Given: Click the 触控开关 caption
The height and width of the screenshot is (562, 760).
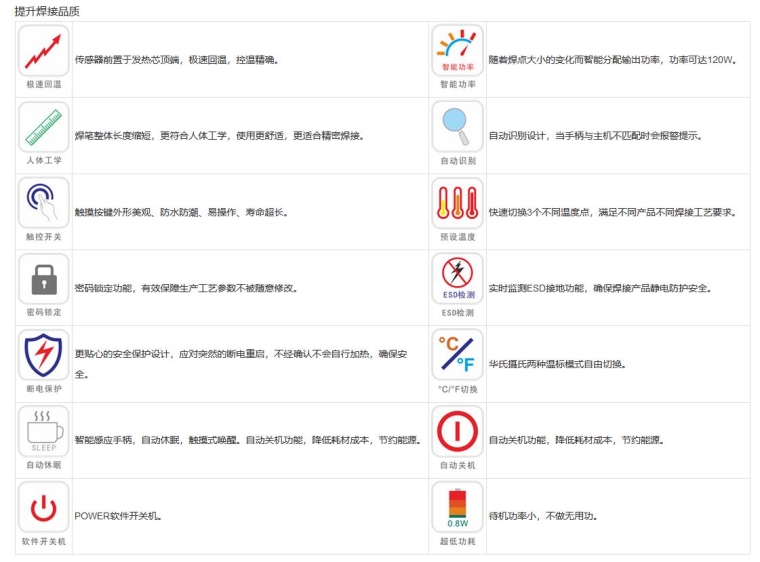Looking at the screenshot, I should click(x=44, y=237).
